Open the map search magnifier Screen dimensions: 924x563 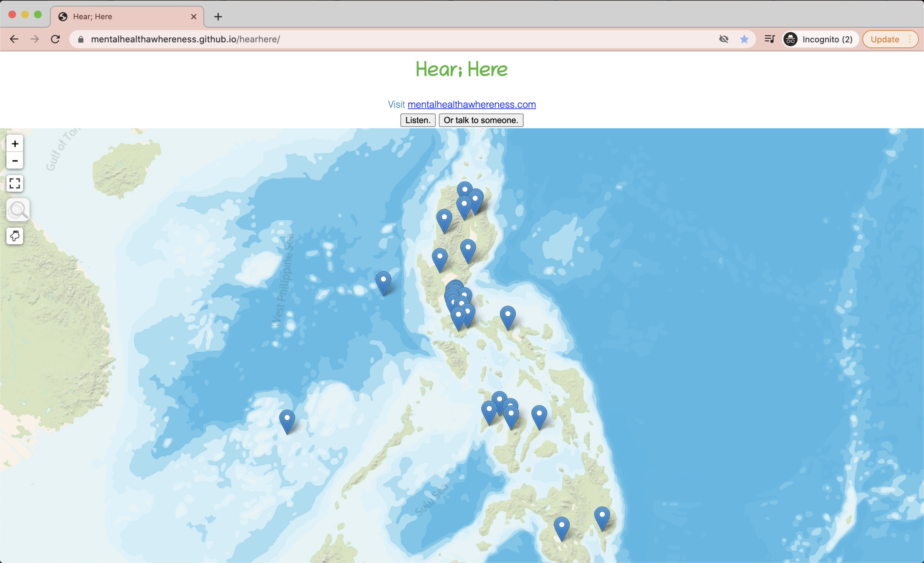click(x=18, y=210)
